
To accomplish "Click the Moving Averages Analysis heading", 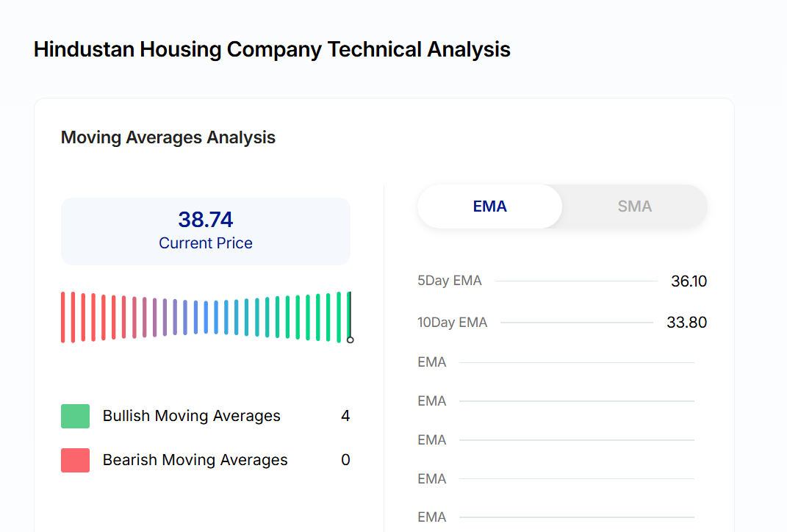I will point(168,137).
